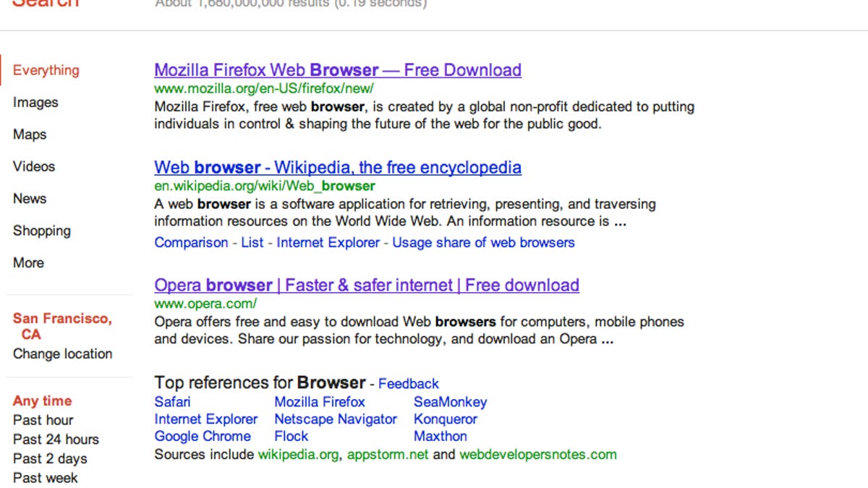Open the Opera browser result link
The height and width of the screenshot is (488, 868).
[x=366, y=285]
